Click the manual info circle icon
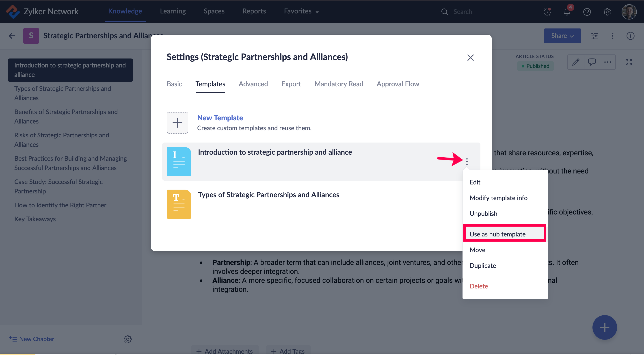The height and width of the screenshot is (355, 644). [630, 36]
